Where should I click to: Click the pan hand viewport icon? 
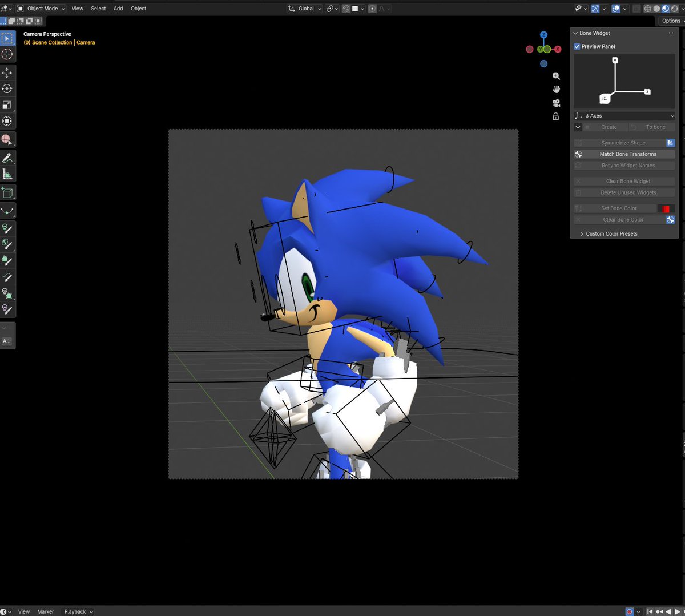556,90
